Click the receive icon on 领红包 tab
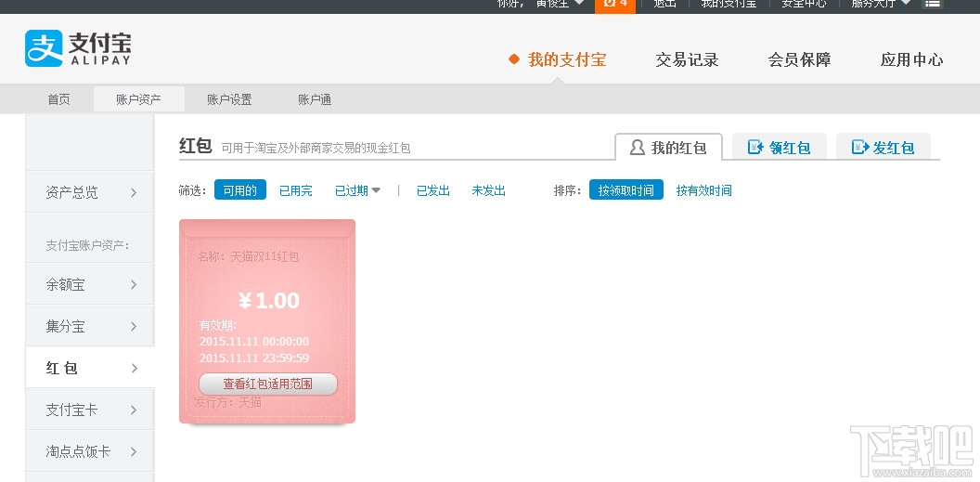980x482 pixels. pos(756,148)
